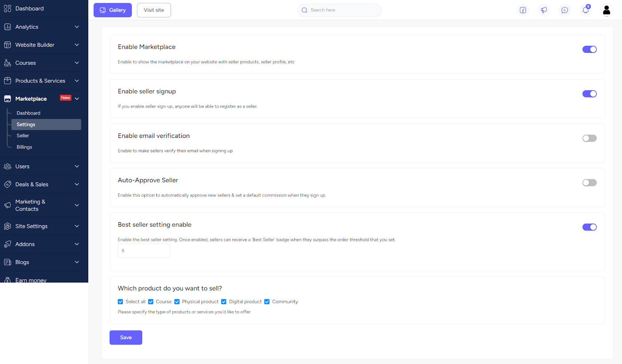Screen dimensions: 622x364
Task: Enable the Auto-Approve Seller toggle
Action: [589, 183]
